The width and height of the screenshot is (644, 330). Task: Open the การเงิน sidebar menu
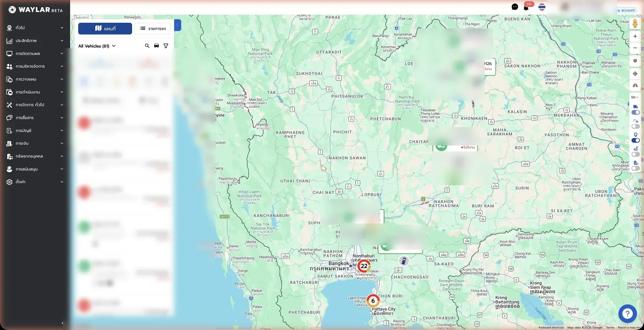click(35, 143)
